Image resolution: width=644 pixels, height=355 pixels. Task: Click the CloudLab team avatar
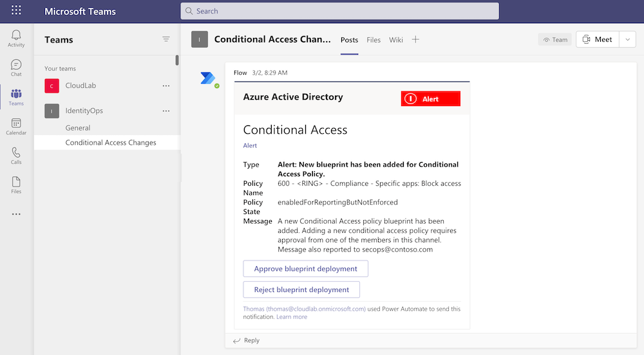pos(52,86)
